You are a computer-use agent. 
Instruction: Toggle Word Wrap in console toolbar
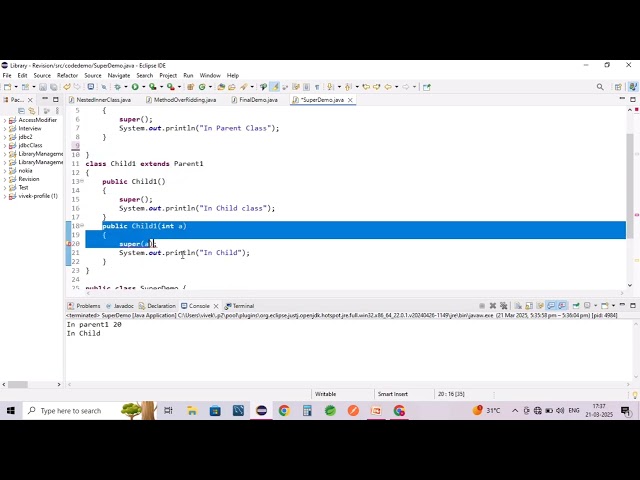point(540,306)
